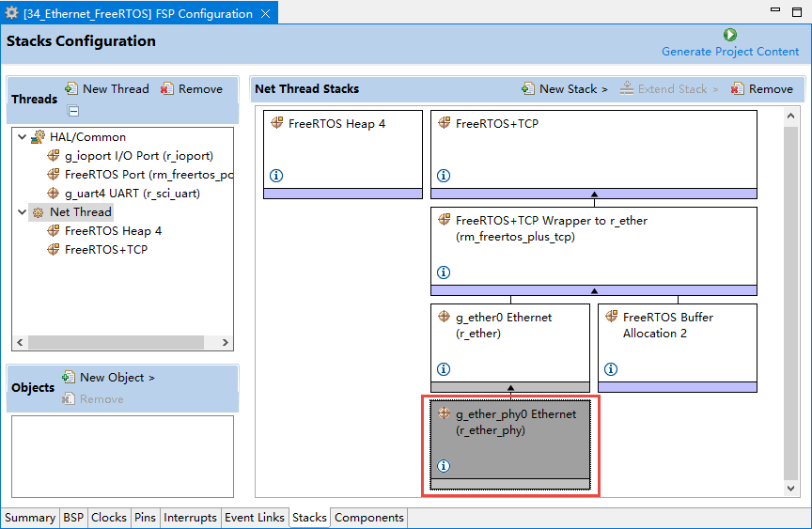
Task: Click the g_ether_phy0 block module icon
Action: (x=445, y=413)
